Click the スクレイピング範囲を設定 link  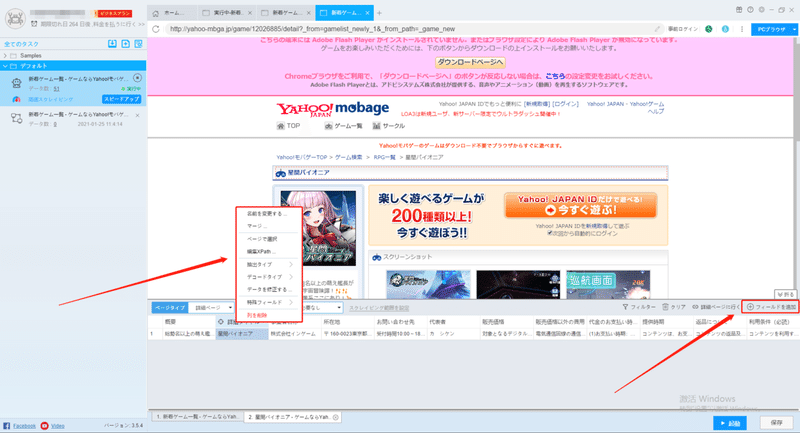click(379, 308)
